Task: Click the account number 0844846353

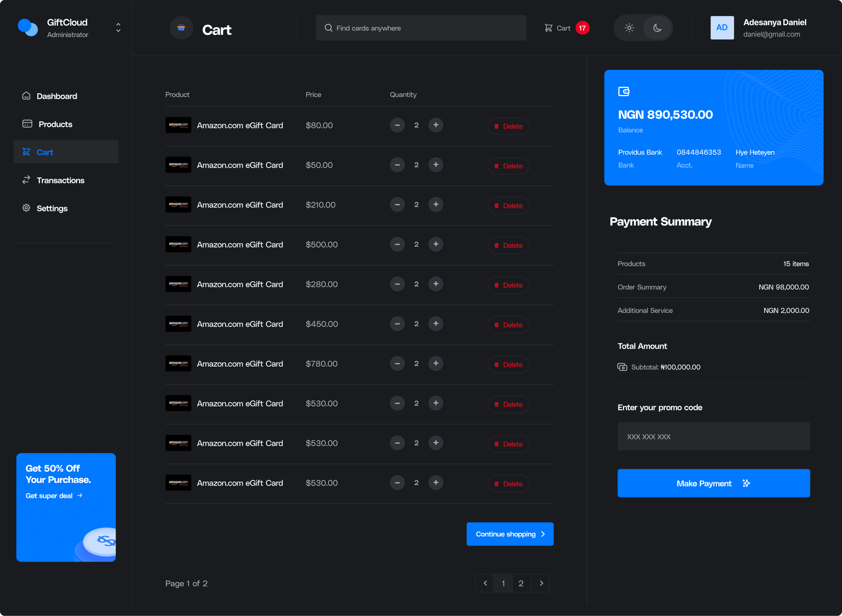Action: [x=699, y=152]
